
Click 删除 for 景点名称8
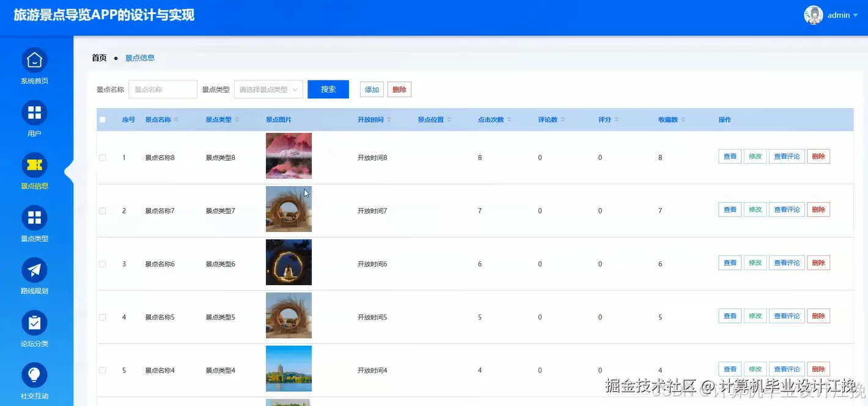[818, 156]
